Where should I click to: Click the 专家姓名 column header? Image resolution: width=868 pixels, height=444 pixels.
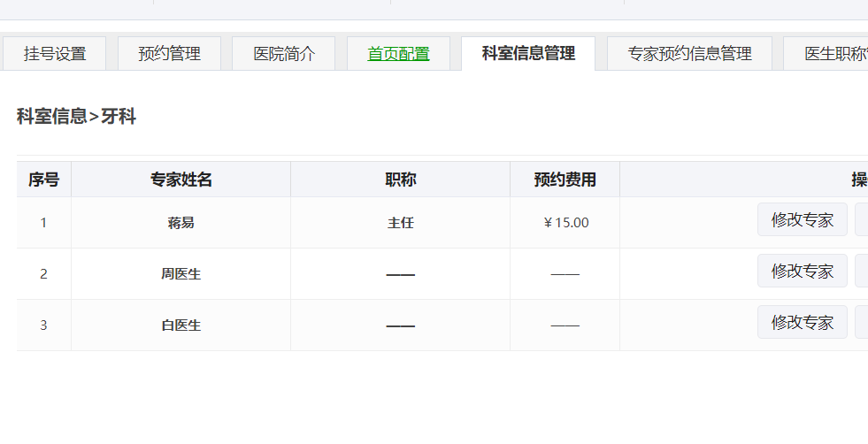(x=181, y=180)
